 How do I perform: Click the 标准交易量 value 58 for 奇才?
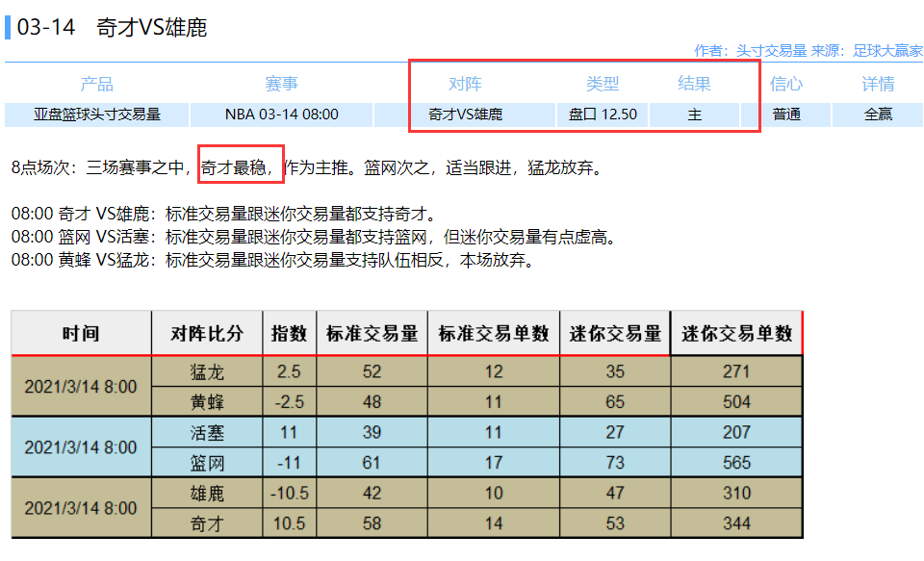coord(372,523)
